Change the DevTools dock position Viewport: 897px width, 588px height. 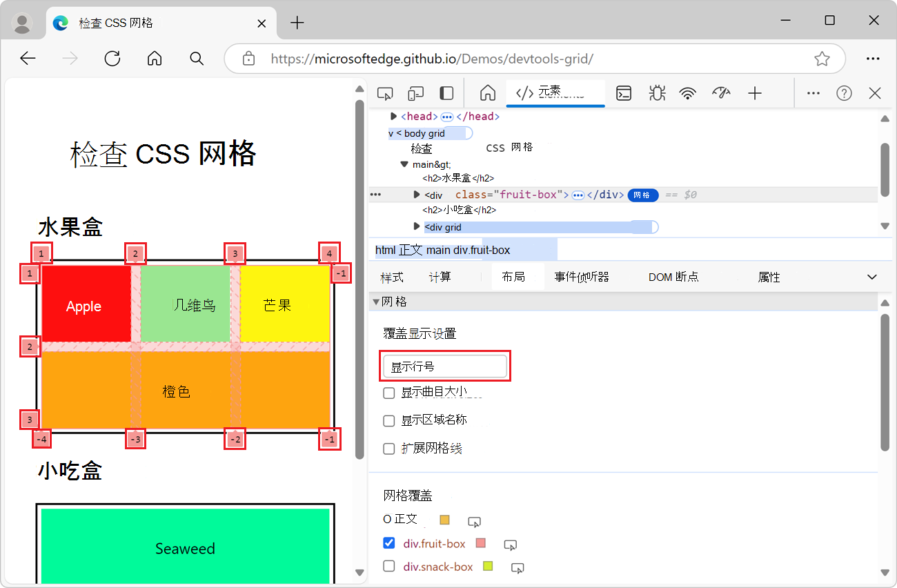coord(445,92)
